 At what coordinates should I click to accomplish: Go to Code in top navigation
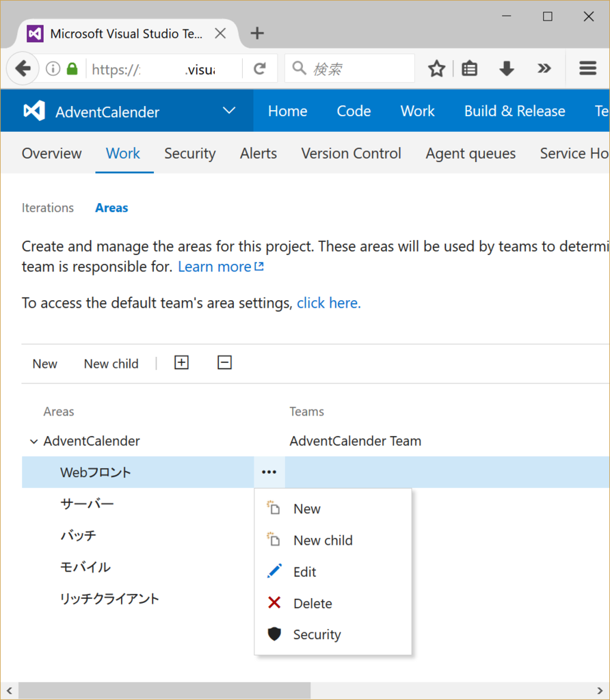pyautogui.click(x=354, y=111)
